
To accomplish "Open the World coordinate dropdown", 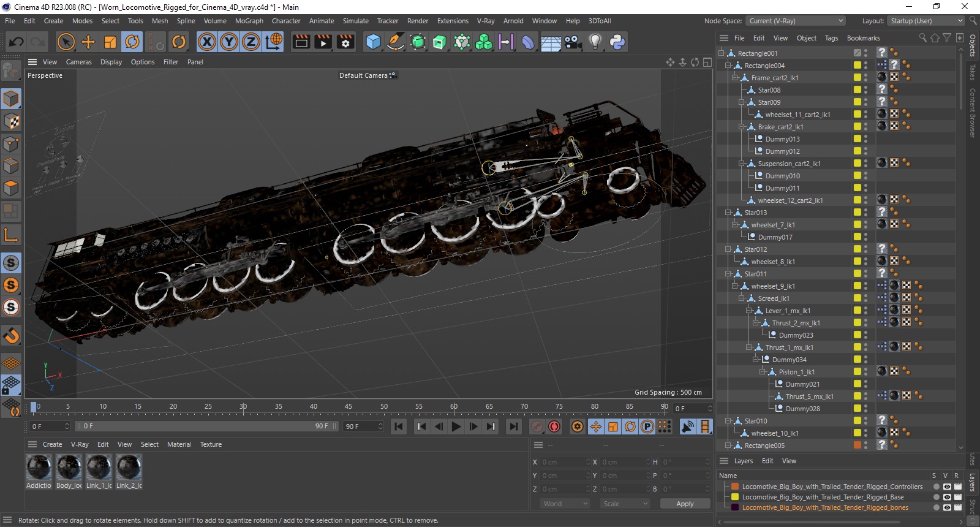I will click(x=565, y=504).
